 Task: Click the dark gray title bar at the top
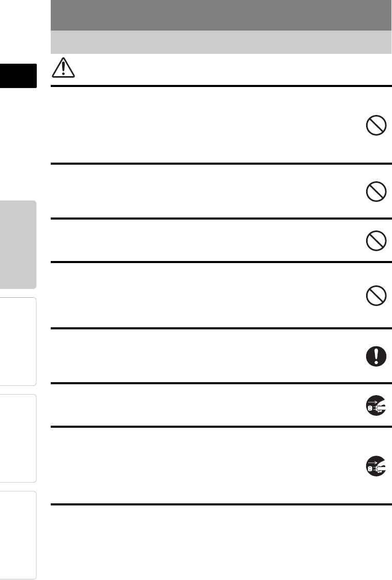point(221,15)
